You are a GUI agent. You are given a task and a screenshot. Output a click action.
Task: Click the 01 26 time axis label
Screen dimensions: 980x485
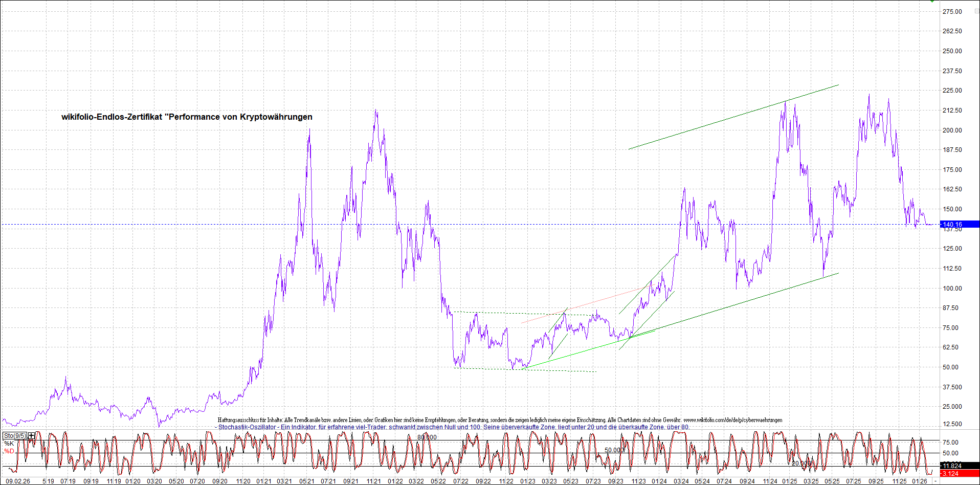[920, 481]
